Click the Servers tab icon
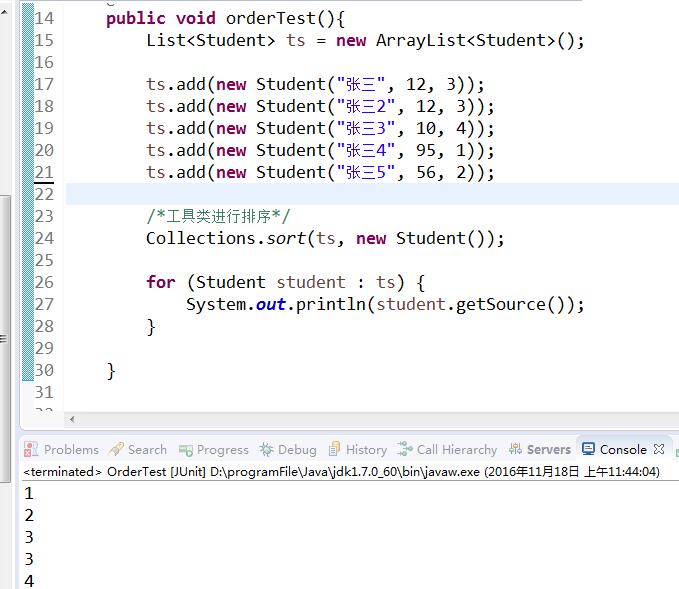This screenshot has height=589, width=679. tap(515, 449)
